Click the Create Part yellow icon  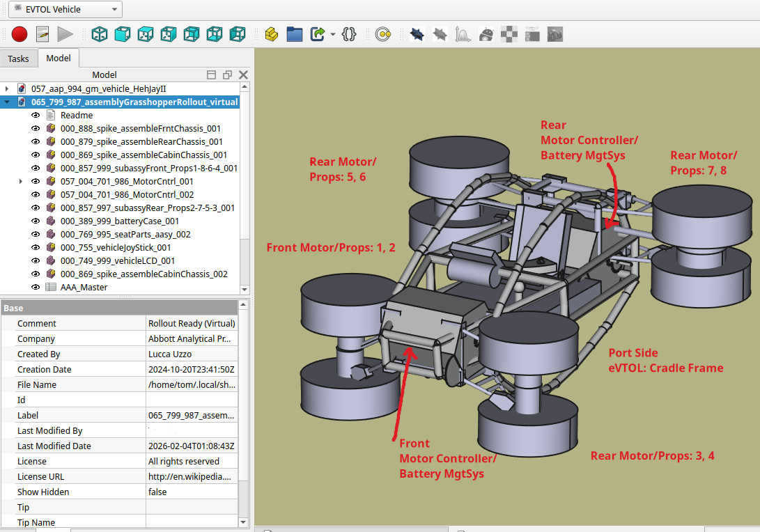[x=272, y=33]
